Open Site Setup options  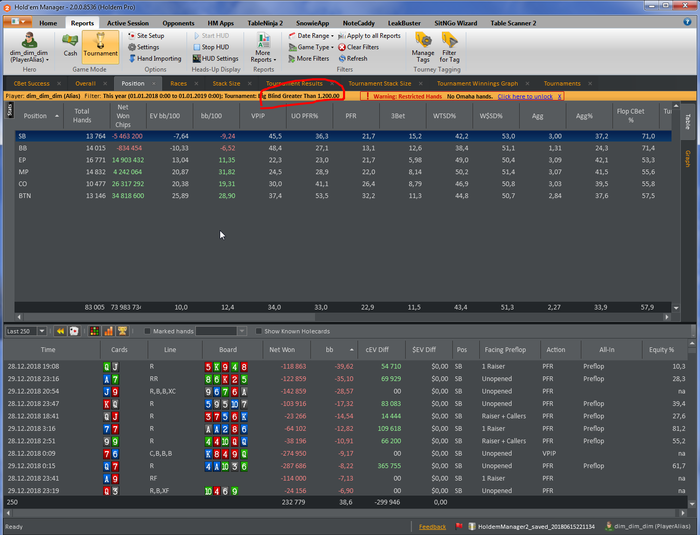[146, 36]
